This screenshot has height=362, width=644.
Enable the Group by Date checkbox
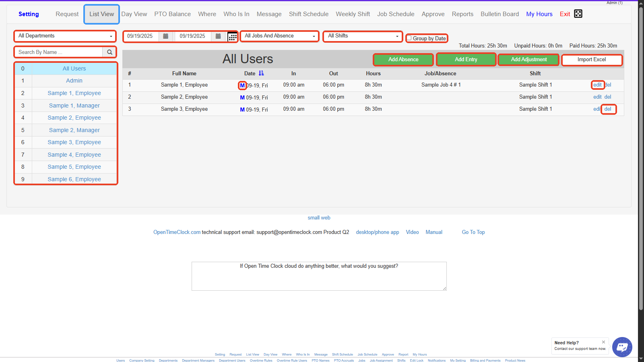coord(409,38)
